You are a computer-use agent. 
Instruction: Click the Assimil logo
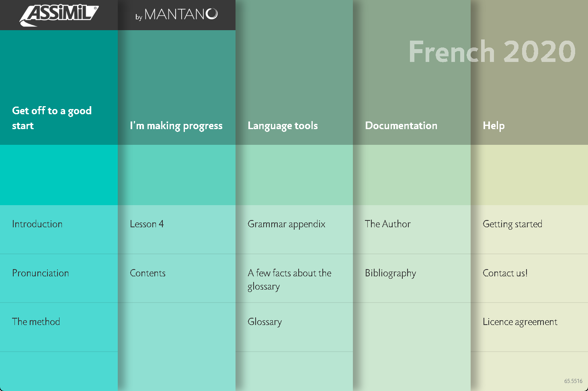point(59,15)
